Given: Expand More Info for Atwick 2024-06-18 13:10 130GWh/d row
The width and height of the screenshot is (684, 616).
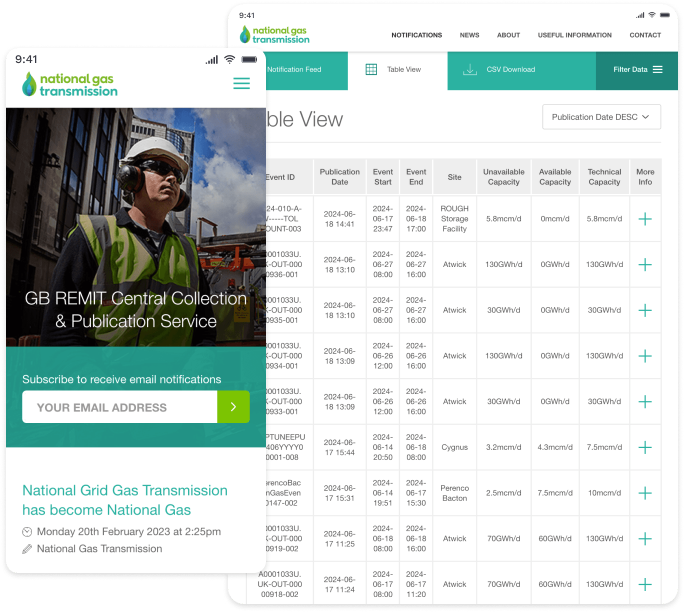Looking at the screenshot, I should [x=645, y=264].
